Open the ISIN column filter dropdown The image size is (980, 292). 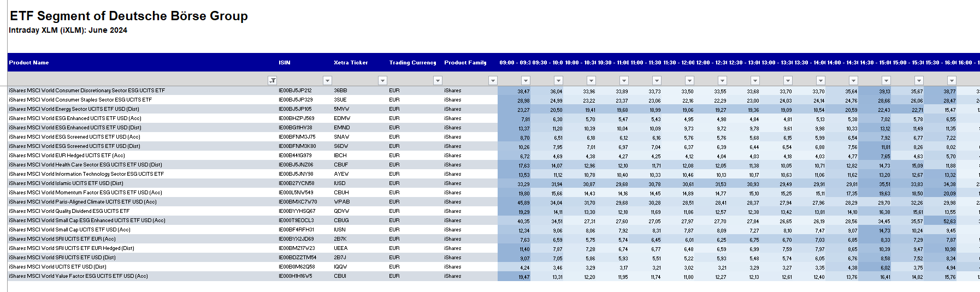click(x=328, y=80)
